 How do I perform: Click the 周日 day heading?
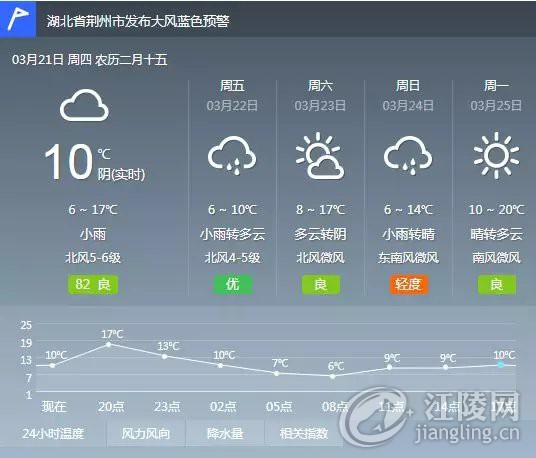pyautogui.click(x=408, y=85)
